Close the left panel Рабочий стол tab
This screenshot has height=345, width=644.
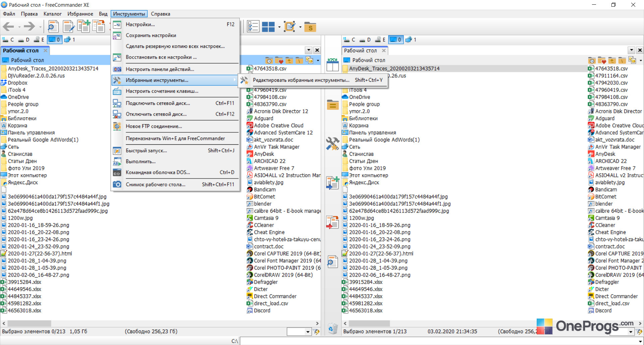(x=45, y=51)
